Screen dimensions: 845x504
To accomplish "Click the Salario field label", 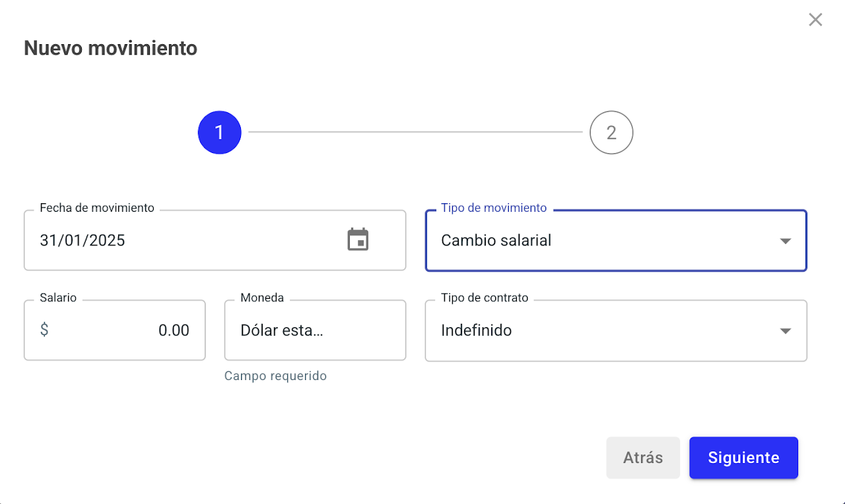I will pyautogui.click(x=58, y=298).
